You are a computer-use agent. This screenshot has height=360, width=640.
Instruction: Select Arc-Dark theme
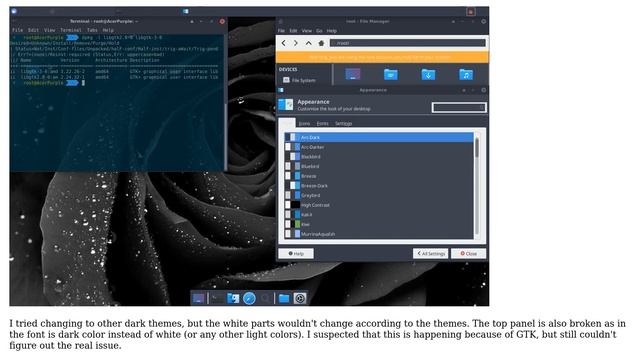(379, 138)
